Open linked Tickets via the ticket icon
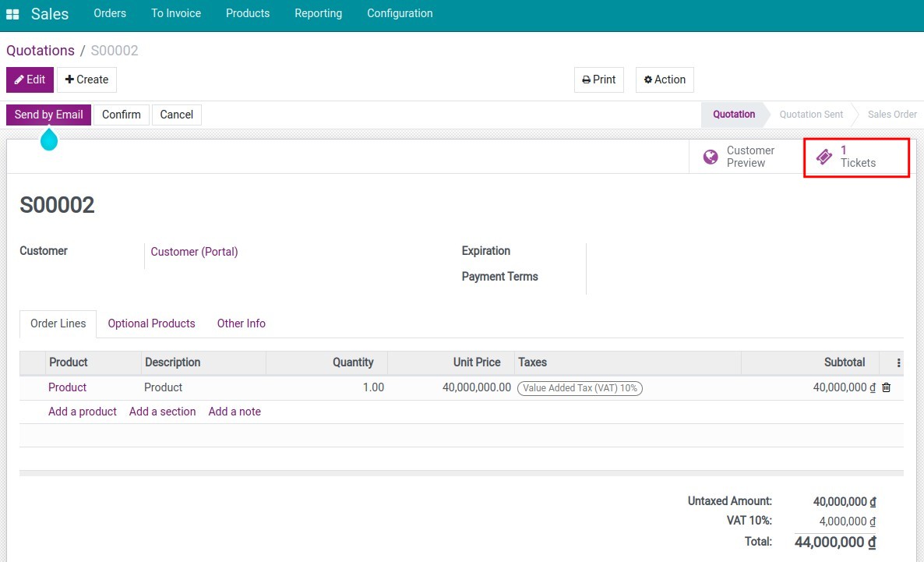Image resolution: width=924 pixels, height=562 pixels. point(824,156)
